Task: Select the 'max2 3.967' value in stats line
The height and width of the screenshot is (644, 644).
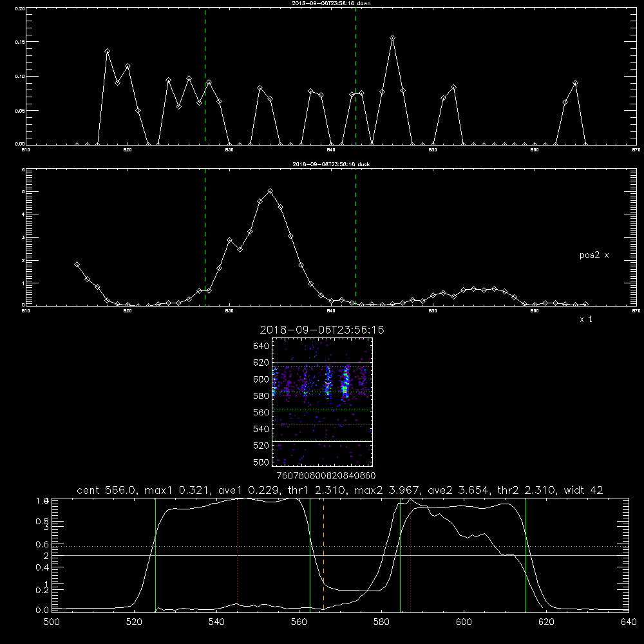Action: click(x=386, y=490)
